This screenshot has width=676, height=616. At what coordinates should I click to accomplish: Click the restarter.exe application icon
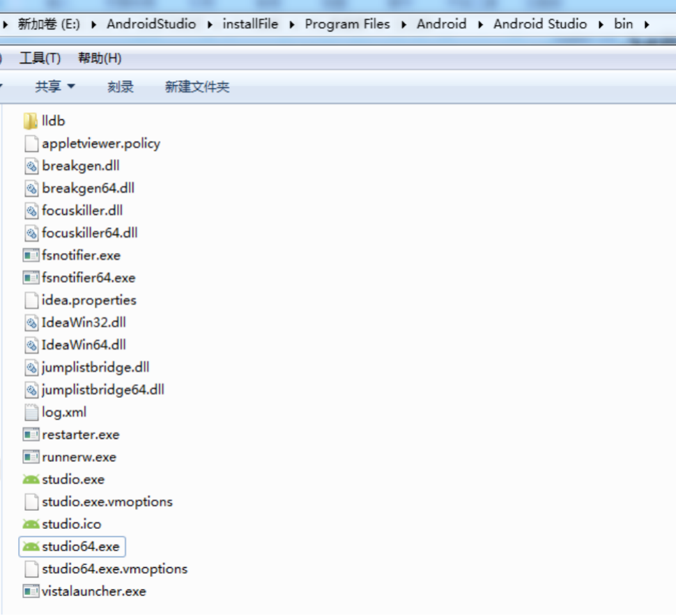[31, 435]
